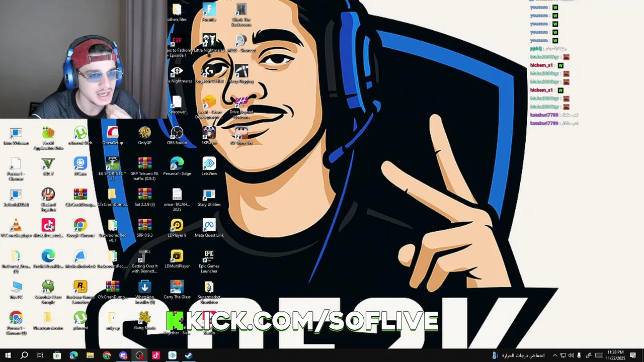The image size is (644, 362).
Task: Select WhatsApp Installer (1) icon
Action: coord(145,293)
